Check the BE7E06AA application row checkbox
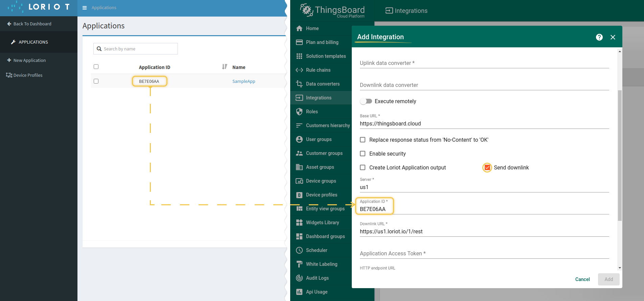Image resolution: width=644 pixels, height=301 pixels. (96, 81)
